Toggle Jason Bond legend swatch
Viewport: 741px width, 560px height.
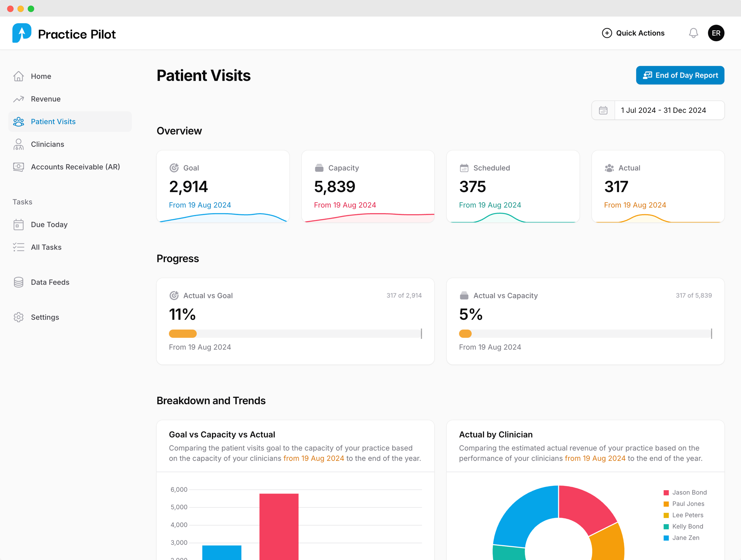coord(666,493)
